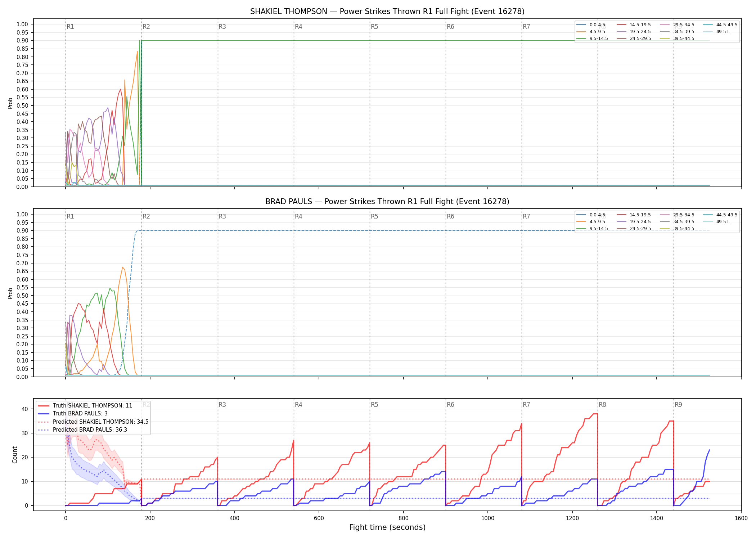Click the R4 round marker in Thompson chart

[x=298, y=27]
